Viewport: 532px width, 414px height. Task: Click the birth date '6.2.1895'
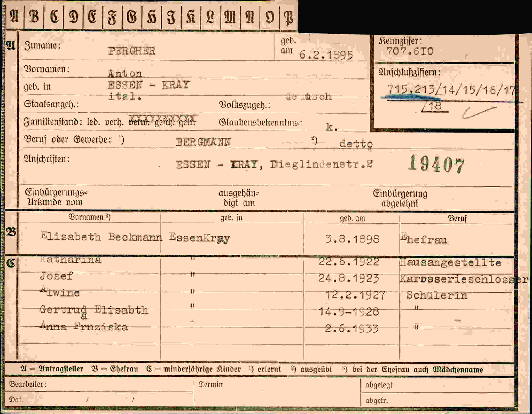click(x=326, y=55)
